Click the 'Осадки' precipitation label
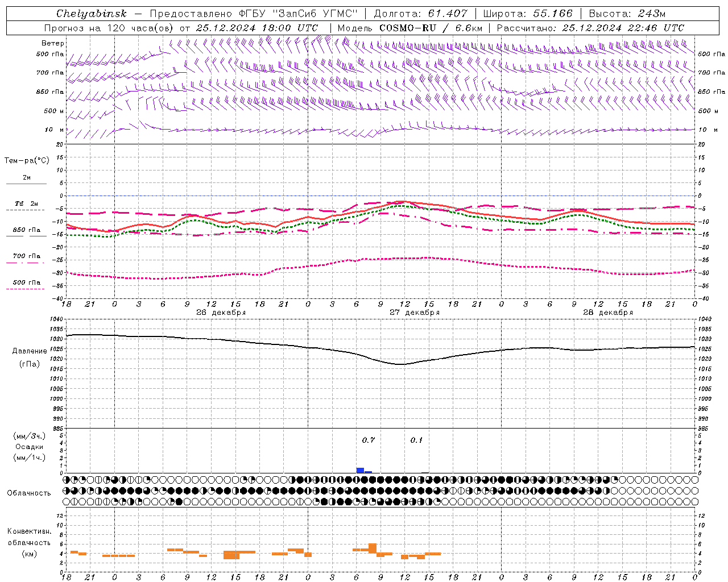 [30, 447]
